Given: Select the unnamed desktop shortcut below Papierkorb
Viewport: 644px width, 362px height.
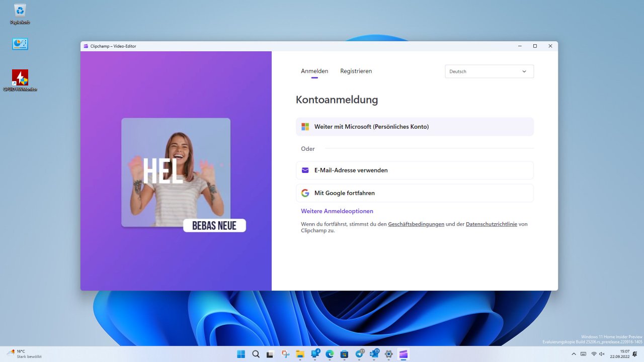Looking at the screenshot, I should (20, 44).
